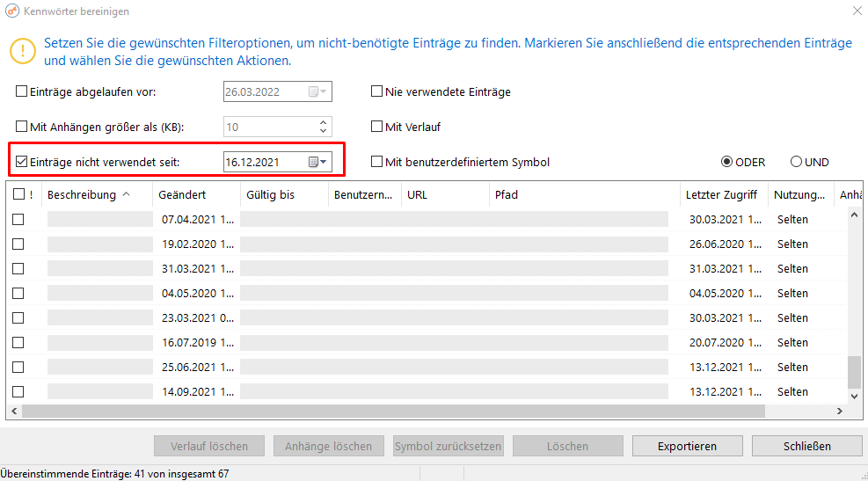Open calendar picker for 'nicht verwendet seit' date
868x481 pixels.
(x=317, y=162)
